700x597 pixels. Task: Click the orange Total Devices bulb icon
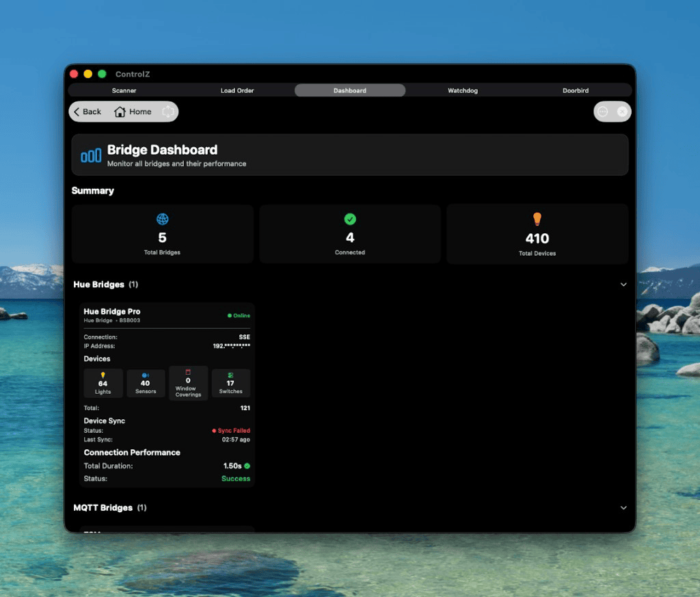[x=537, y=219]
